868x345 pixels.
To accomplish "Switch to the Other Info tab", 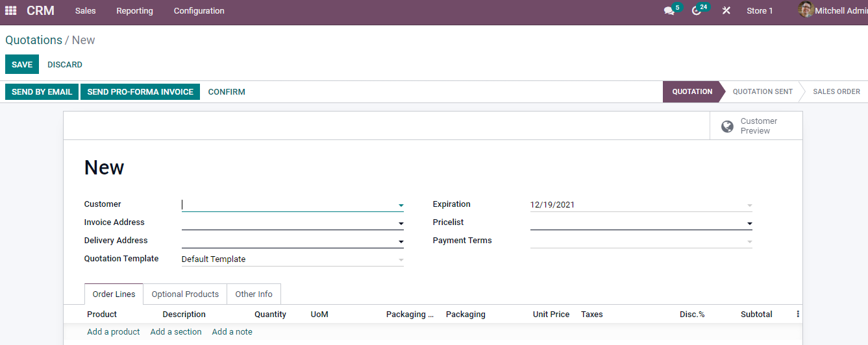I will (x=253, y=294).
